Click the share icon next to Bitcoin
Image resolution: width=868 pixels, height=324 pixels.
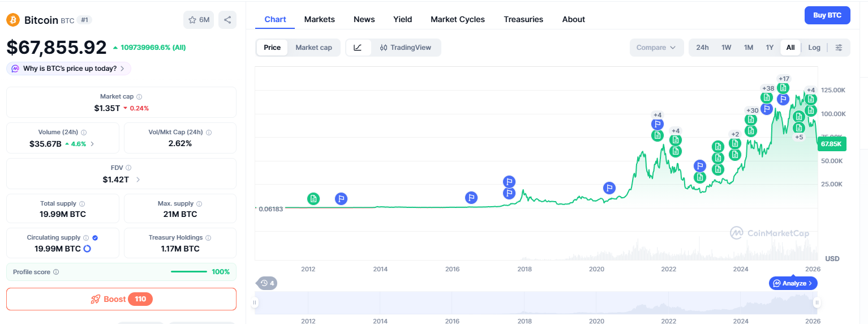pyautogui.click(x=227, y=20)
